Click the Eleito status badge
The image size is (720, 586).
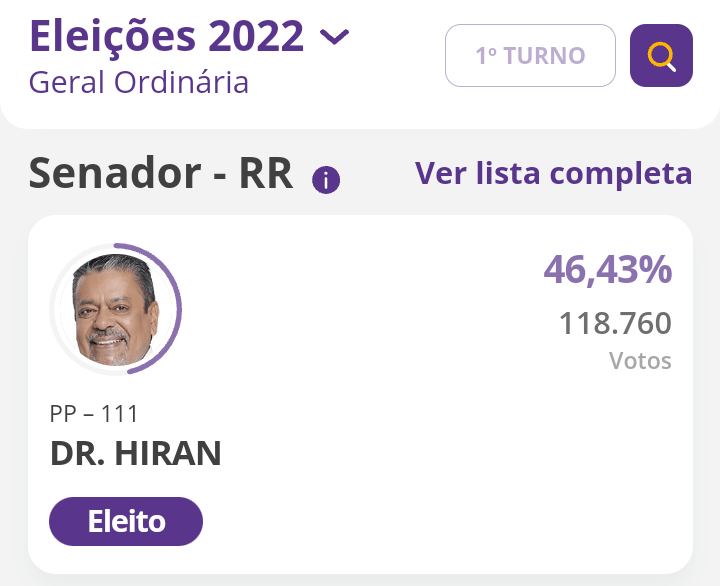(126, 521)
